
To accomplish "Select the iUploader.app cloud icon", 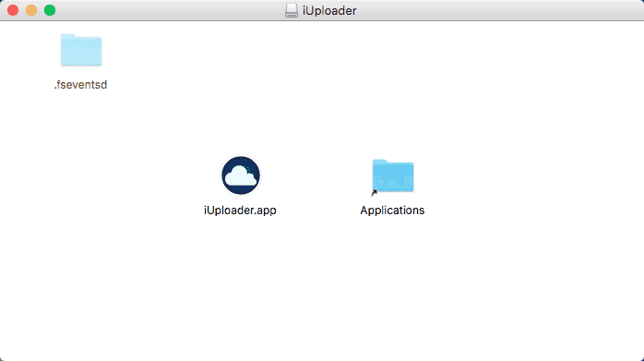I will coord(241,175).
